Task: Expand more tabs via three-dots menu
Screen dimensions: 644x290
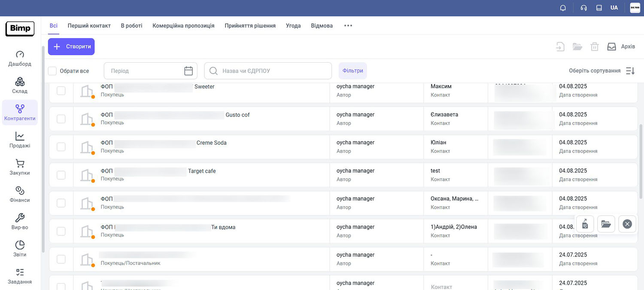Action: [348, 26]
